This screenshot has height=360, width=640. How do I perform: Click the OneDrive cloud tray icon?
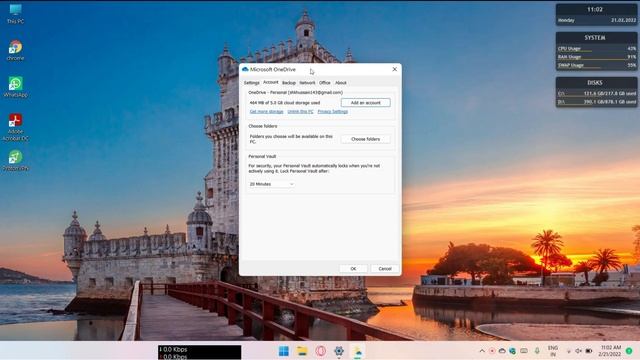point(502,351)
